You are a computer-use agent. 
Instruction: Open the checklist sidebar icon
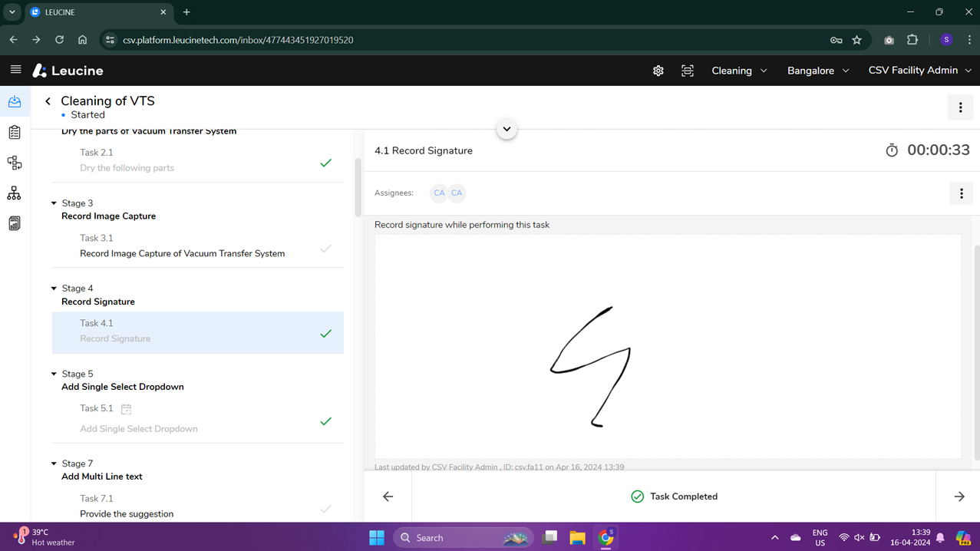[15, 132]
